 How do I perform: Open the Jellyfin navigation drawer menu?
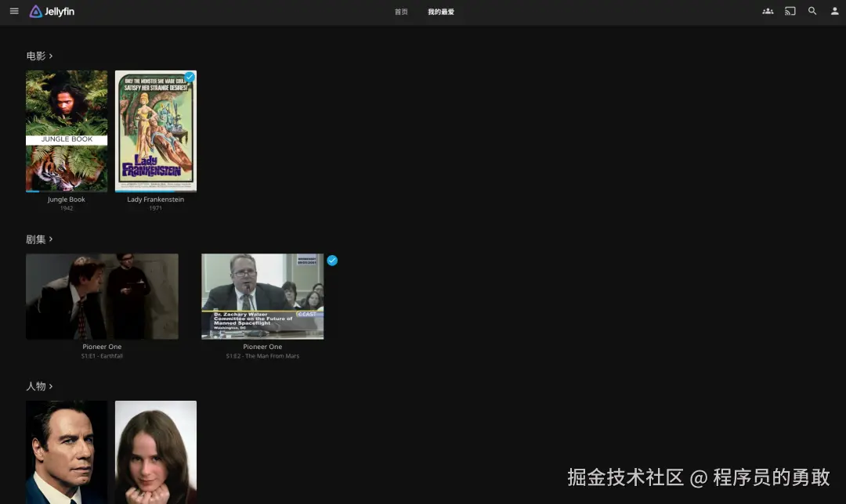[x=14, y=11]
